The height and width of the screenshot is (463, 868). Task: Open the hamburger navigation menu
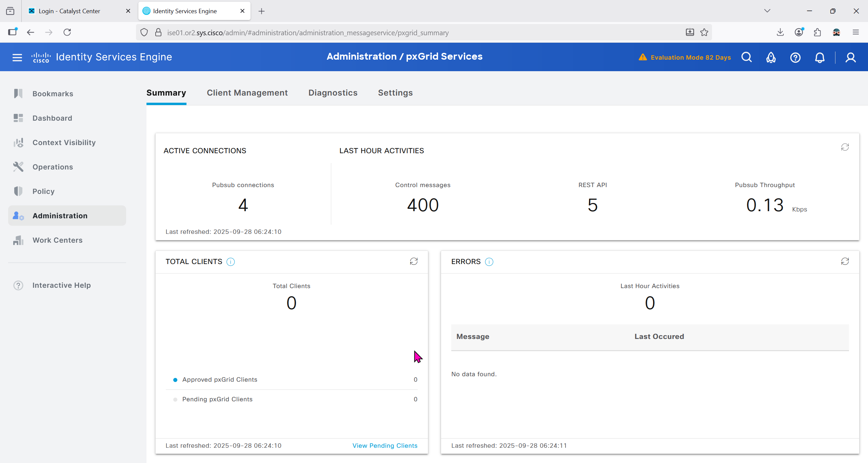[x=17, y=57]
